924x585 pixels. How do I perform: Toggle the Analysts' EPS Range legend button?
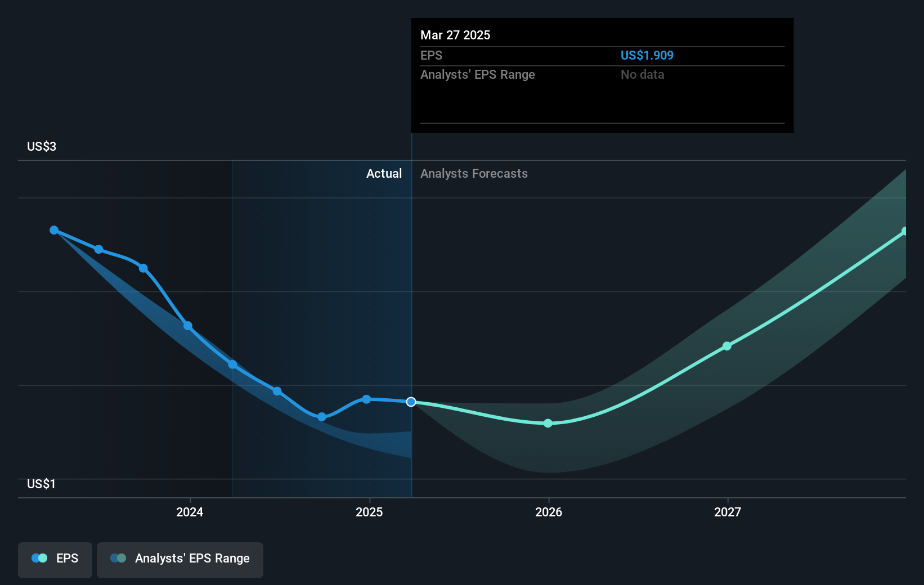tap(180, 560)
